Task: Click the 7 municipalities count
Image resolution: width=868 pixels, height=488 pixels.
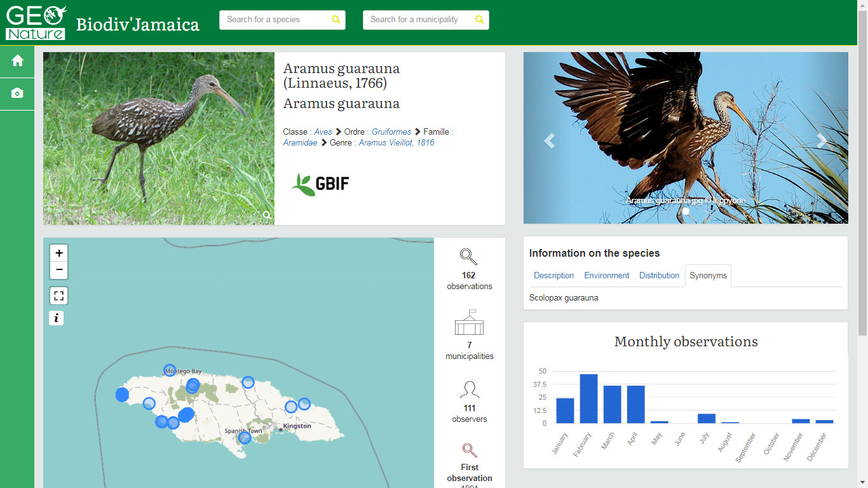Action: (469, 346)
